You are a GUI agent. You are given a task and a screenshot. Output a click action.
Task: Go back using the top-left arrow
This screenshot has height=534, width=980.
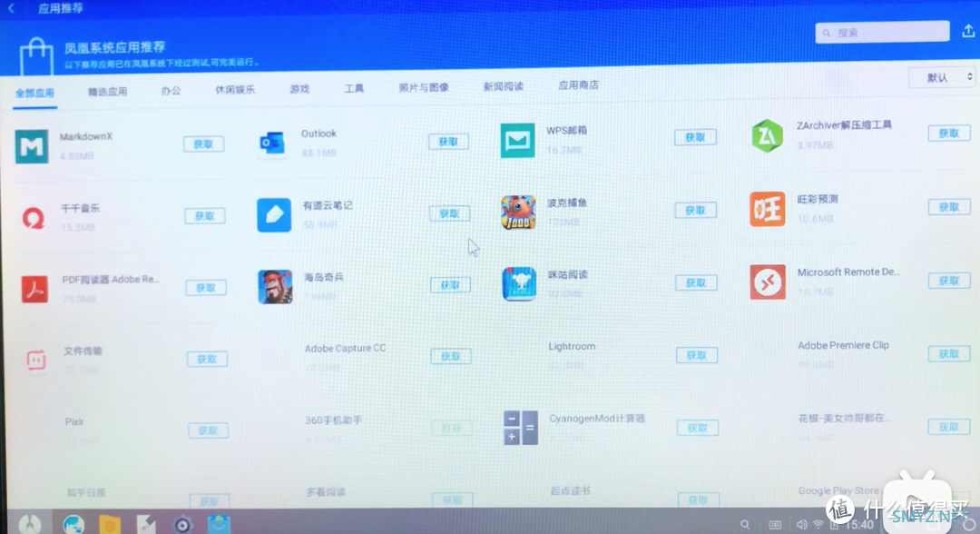[x=11, y=8]
